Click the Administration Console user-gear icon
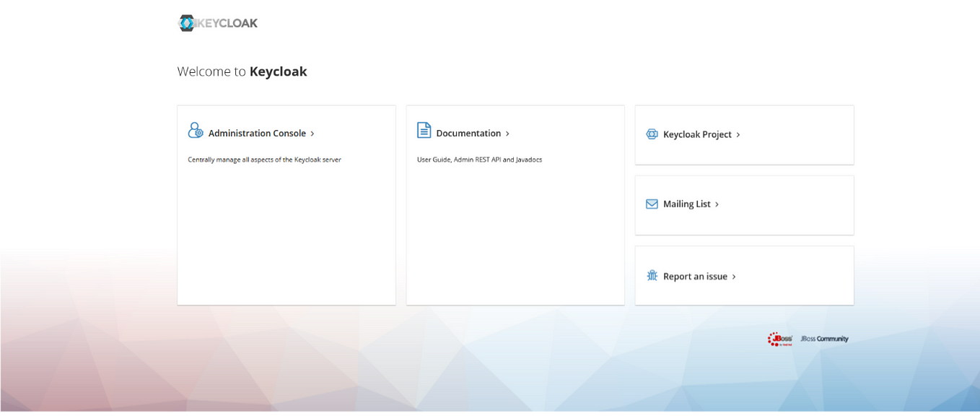The width and height of the screenshot is (980, 416). (196, 130)
